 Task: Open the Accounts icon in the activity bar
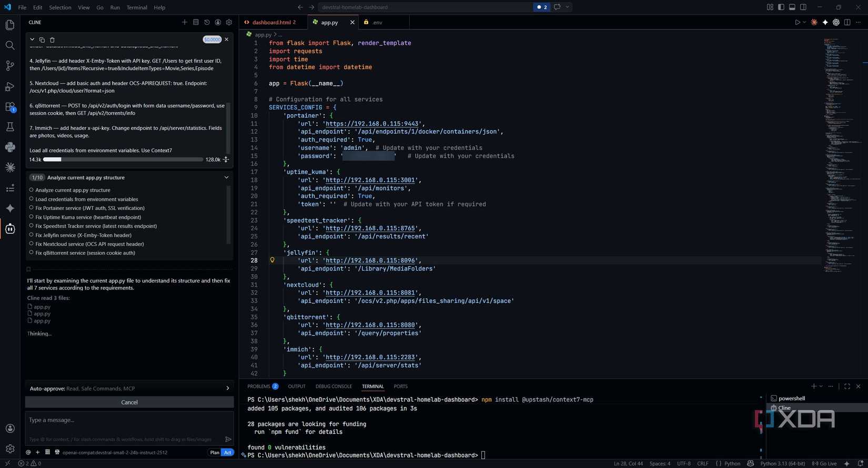[x=10, y=429]
